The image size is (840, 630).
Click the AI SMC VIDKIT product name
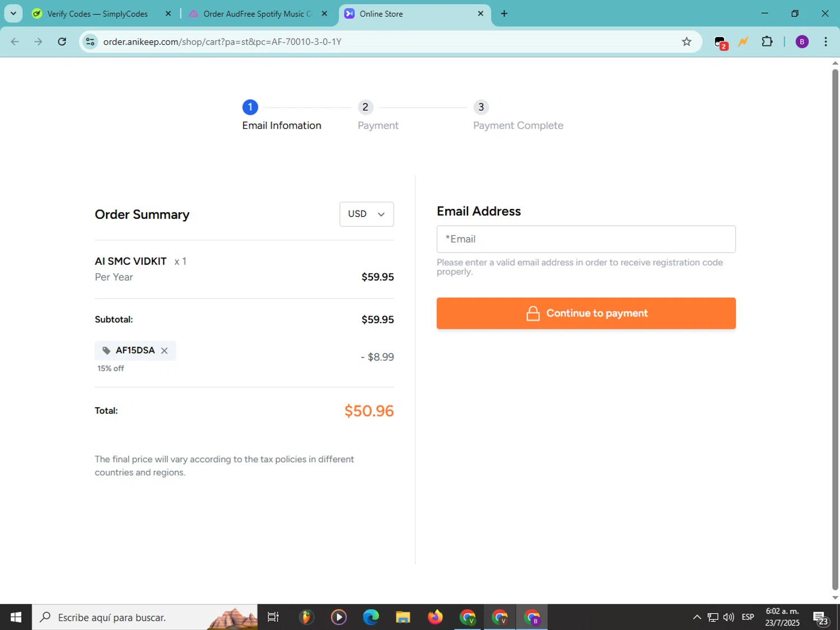point(130,262)
